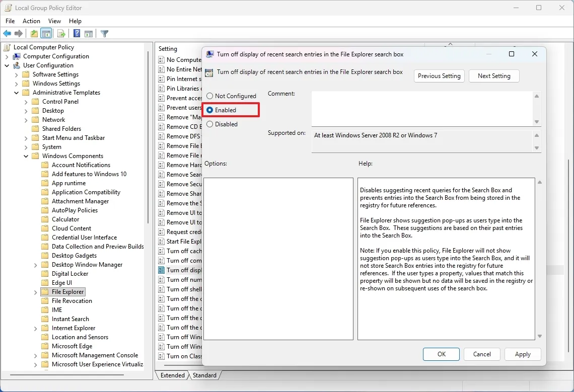Viewport: 574px width, 392px height.
Task: Open the Action menu
Action: tap(31, 21)
